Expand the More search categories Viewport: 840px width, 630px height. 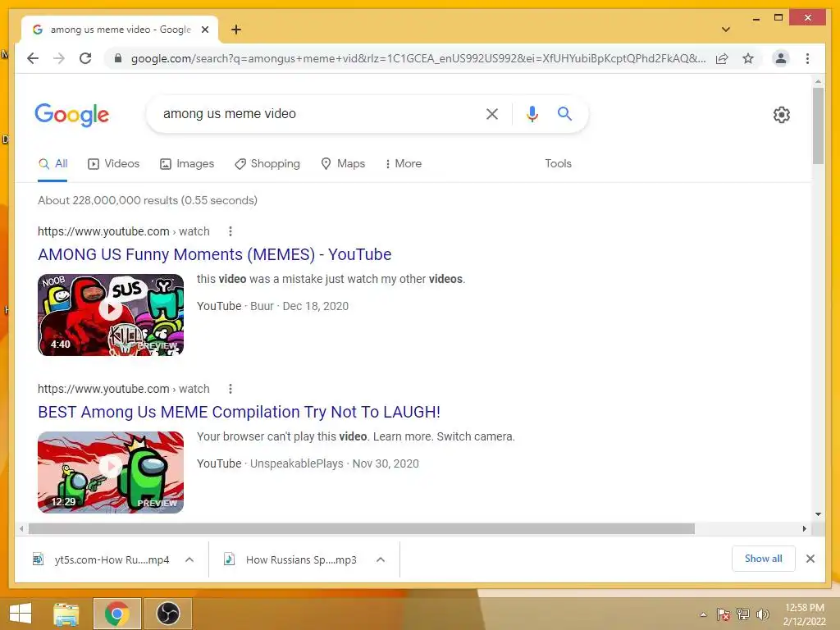(x=404, y=164)
